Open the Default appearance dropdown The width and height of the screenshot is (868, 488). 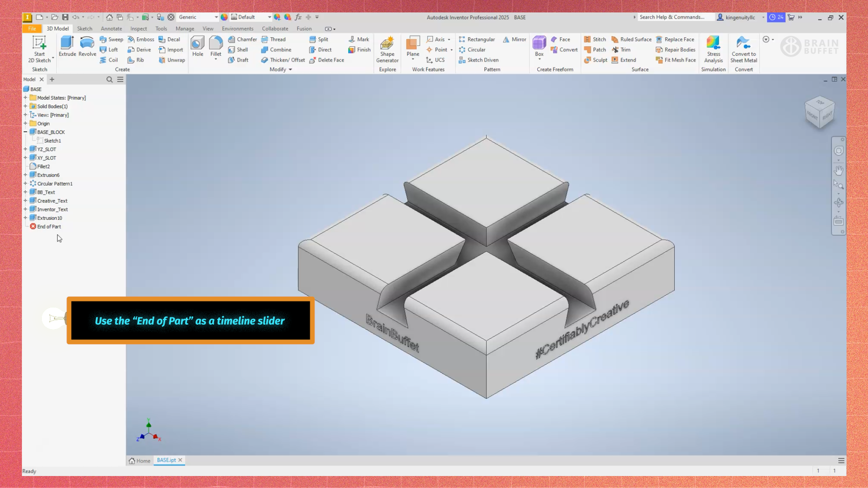269,17
